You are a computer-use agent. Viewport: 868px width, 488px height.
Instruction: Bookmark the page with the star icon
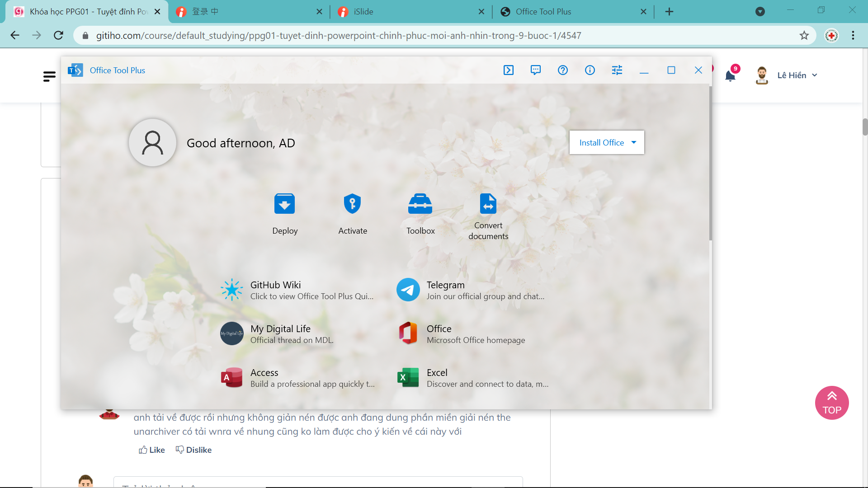[x=804, y=35]
